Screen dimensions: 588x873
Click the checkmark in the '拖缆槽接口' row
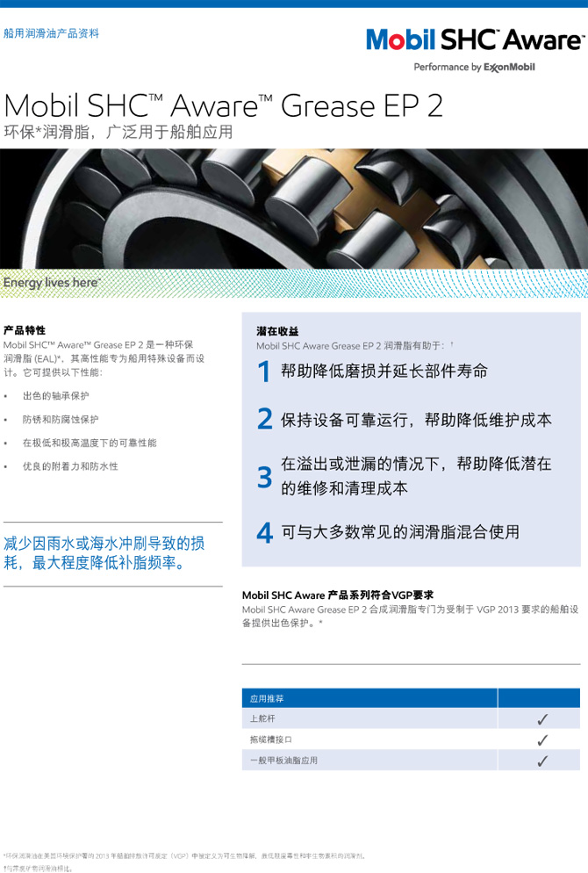(x=542, y=740)
